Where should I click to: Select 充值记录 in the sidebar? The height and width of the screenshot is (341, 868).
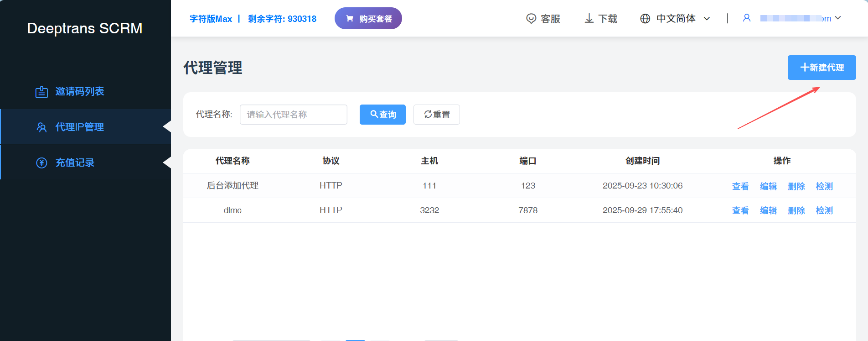[x=75, y=163]
